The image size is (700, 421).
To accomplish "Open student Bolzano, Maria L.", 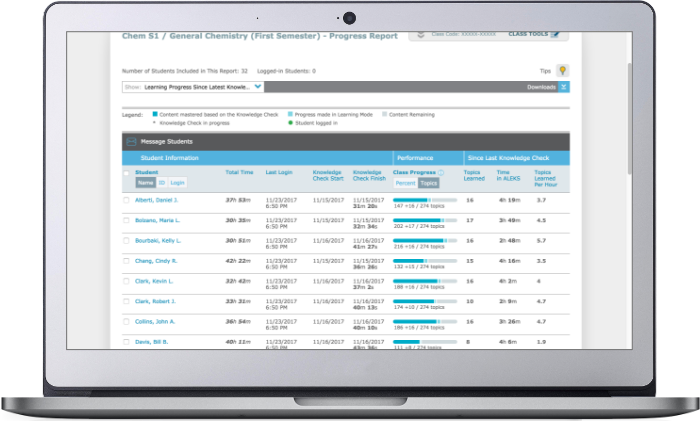I will pos(156,220).
